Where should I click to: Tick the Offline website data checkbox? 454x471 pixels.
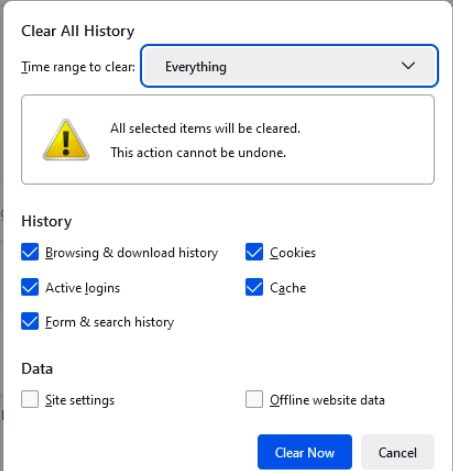point(254,399)
